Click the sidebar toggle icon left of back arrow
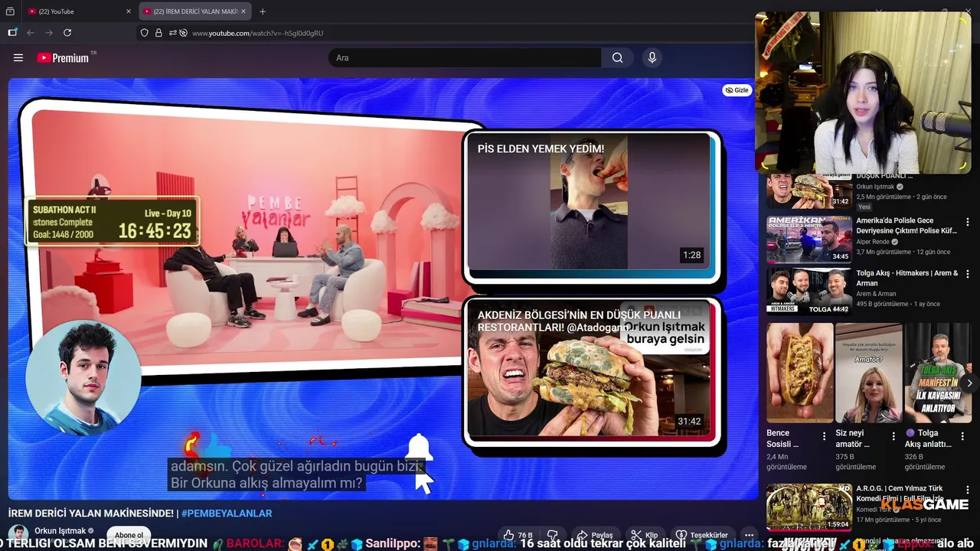Image resolution: width=980 pixels, height=551 pixels. click(x=12, y=33)
